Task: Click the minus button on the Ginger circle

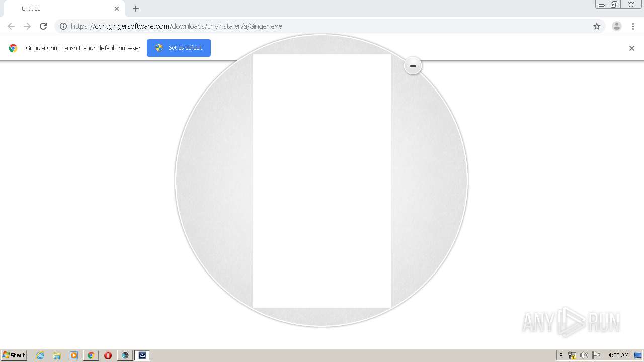Action: pyautogui.click(x=413, y=66)
